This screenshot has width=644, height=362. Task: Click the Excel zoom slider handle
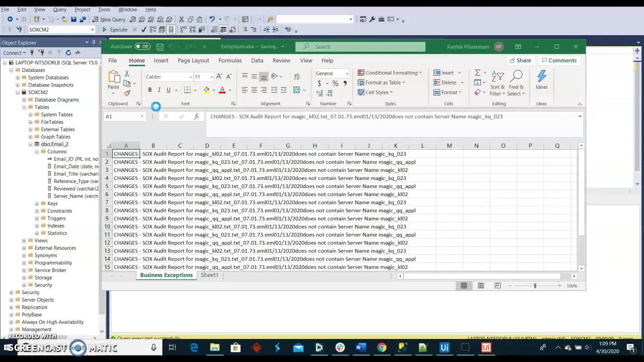click(535, 286)
